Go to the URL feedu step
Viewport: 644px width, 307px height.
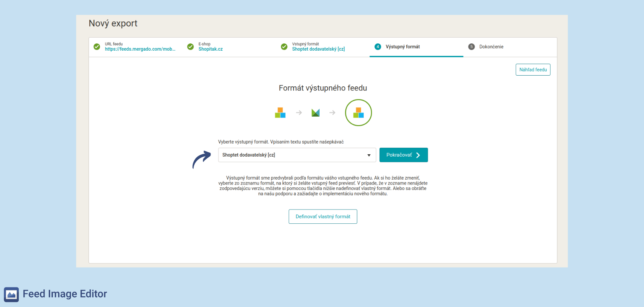pos(136,47)
